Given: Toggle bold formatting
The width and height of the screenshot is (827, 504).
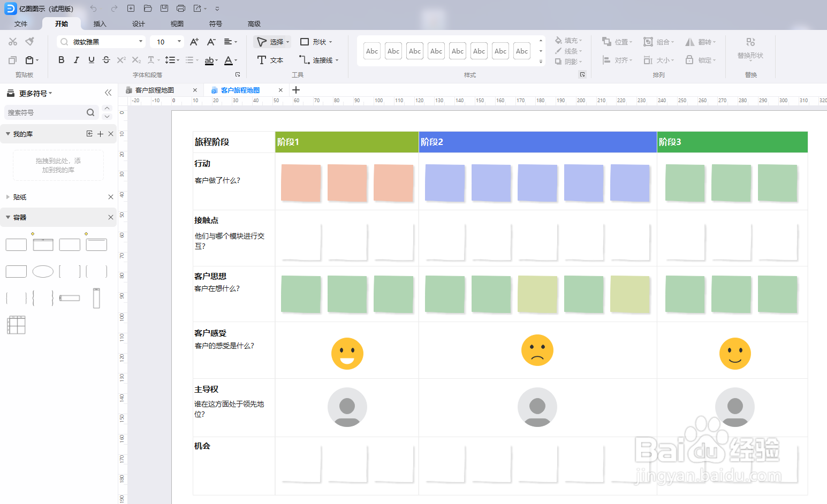Looking at the screenshot, I should click(x=62, y=60).
